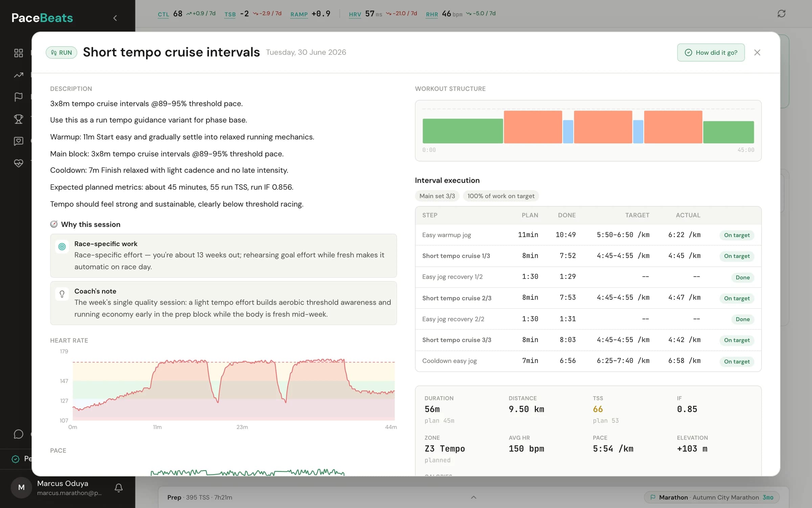812x508 pixels.
Task: Select the Short tempo cruise 2/3 row
Action: coord(588,298)
